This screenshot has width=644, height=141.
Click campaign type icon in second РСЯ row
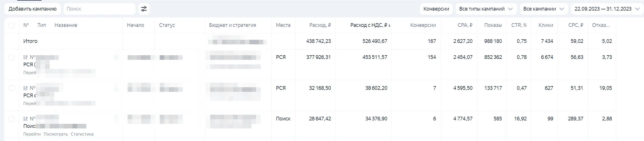25,88
